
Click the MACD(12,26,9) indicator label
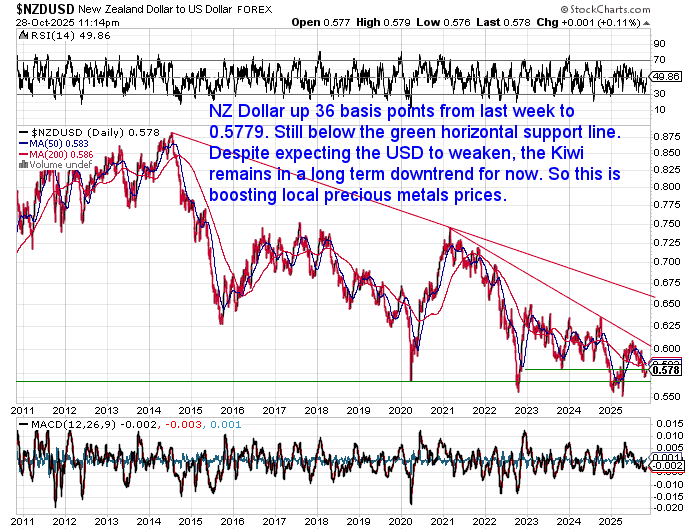tap(74, 424)
